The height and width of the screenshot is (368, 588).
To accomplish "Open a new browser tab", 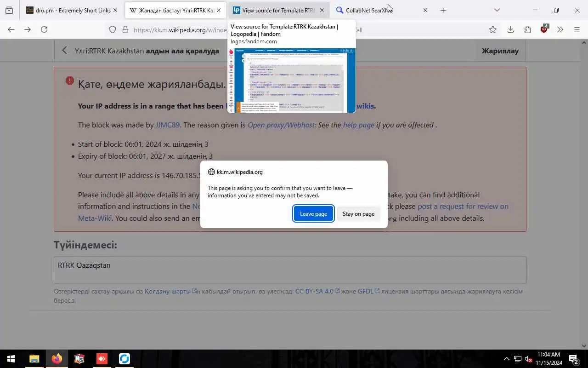I will pyautogui.click(x=443, y=10).
